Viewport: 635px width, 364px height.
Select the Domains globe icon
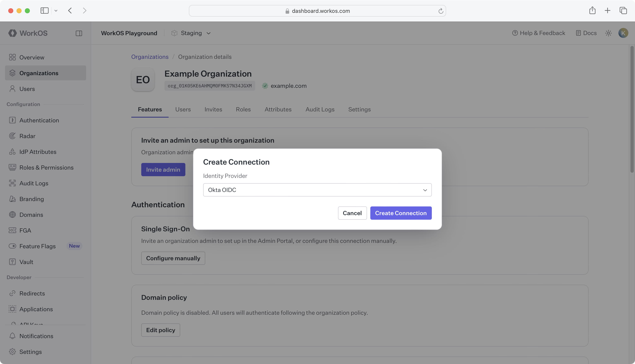pyautogui.click(x=13, y=215)
